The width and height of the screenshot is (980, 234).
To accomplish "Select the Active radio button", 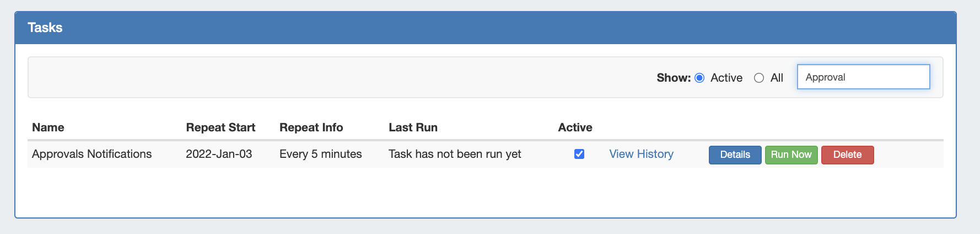I will [x=699, y=78].
